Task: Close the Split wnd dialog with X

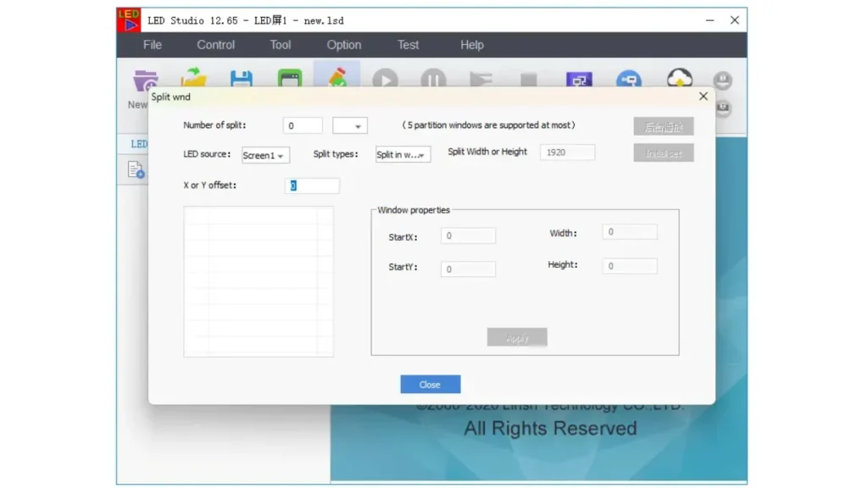Action: point(703,97)
